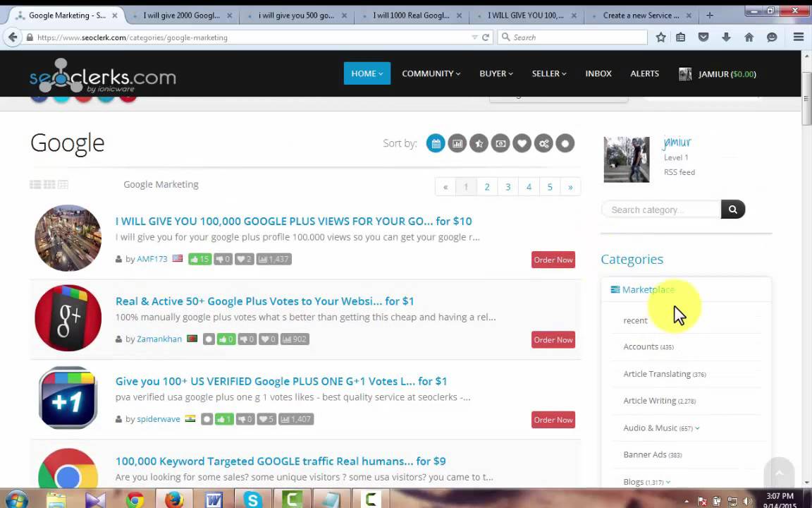Switch to 'i will give you 500 go...' tab
812x508 pixels.
pyautogui.click(x=296, y=16)
